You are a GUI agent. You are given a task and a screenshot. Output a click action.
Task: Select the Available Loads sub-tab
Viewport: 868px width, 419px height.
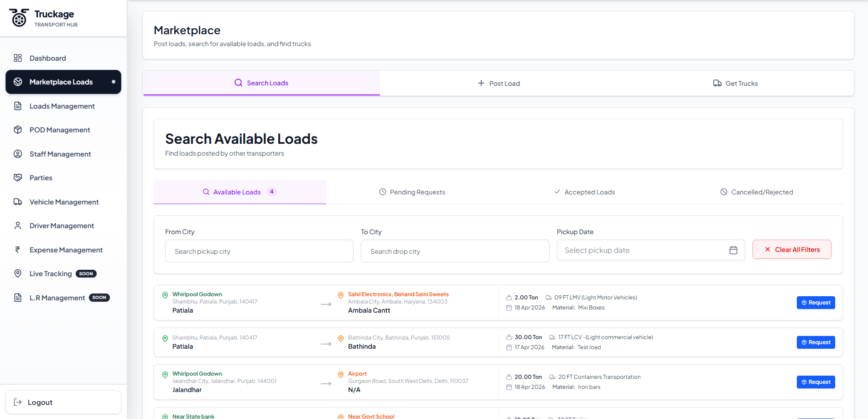coord(240,192)
